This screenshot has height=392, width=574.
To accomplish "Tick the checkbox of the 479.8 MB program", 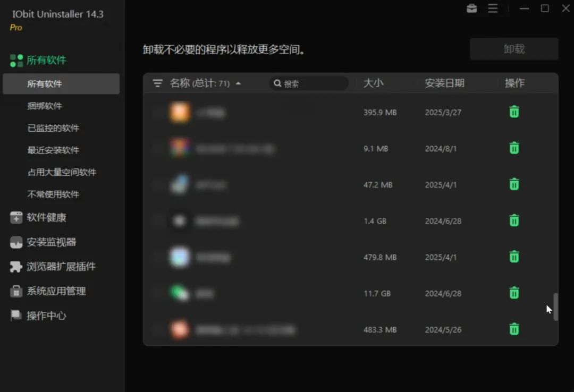I will coord(157,257).
